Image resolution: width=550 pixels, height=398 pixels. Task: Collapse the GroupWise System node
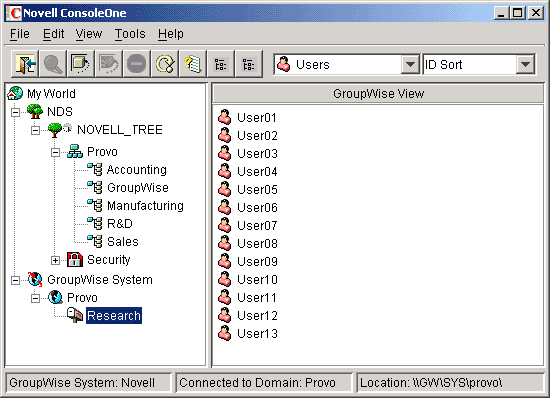tap(15, 280)
